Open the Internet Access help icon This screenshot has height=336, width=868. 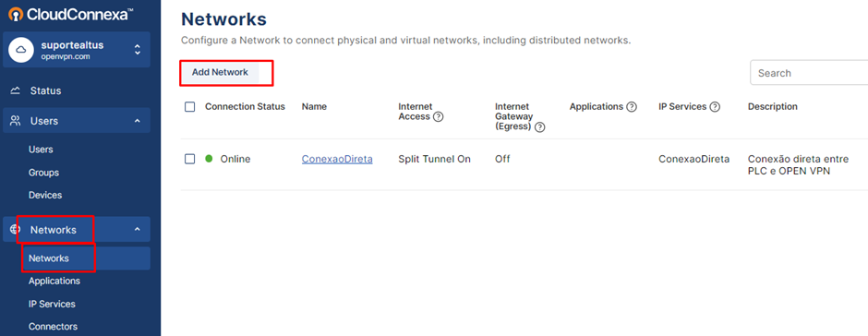point(439,117)
